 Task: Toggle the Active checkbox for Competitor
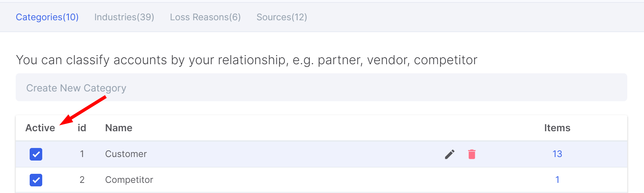tap(36, 180)
